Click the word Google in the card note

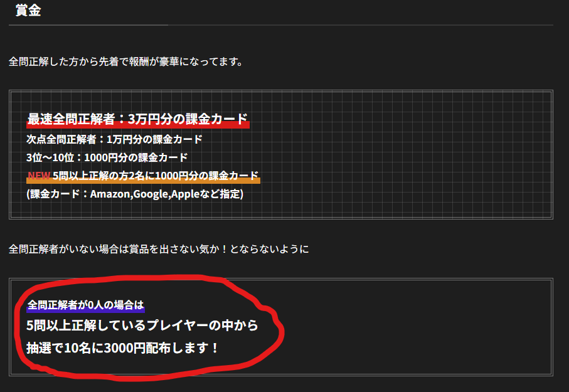coord(150,194)
